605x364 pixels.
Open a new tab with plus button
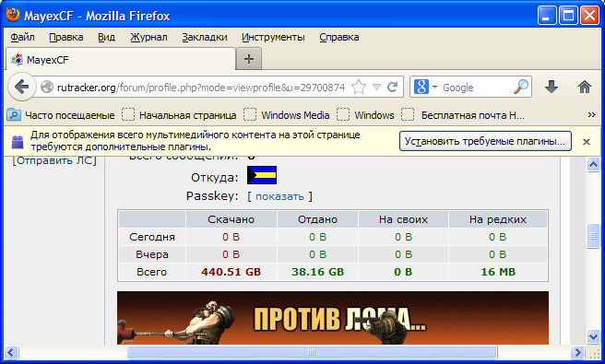click(249, 59)
